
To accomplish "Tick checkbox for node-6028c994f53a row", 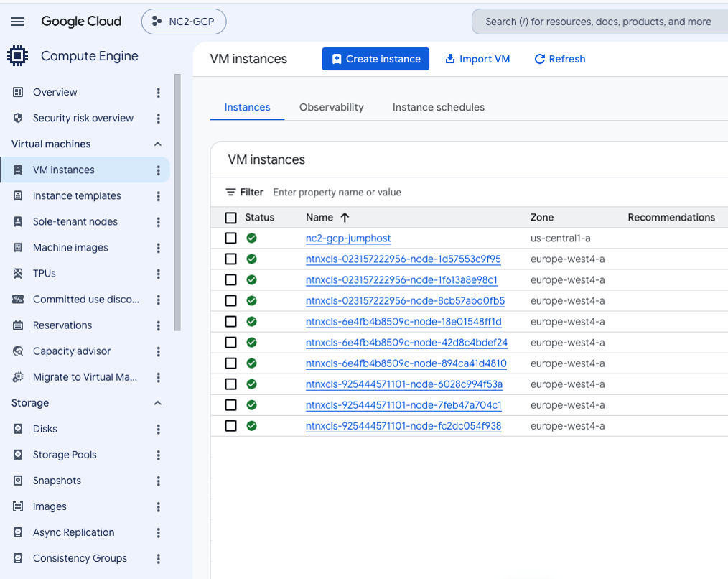I will coord(230,384).
